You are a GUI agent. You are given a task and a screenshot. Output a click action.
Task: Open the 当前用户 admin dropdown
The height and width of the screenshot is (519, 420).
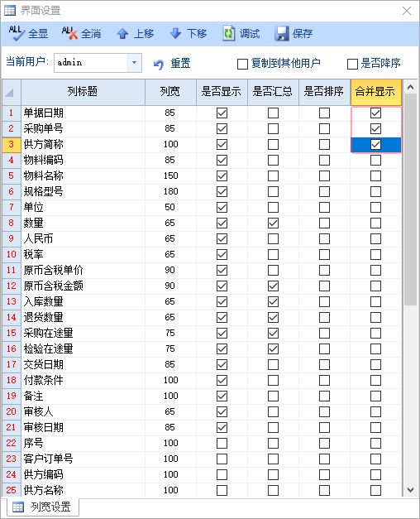click(x=134, y=63)
